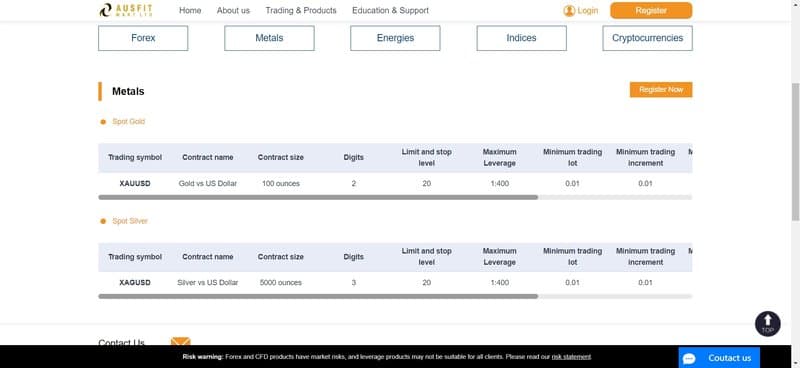Click the Ausfit Mart Ltd logo
800x368 pixels.
126,10
